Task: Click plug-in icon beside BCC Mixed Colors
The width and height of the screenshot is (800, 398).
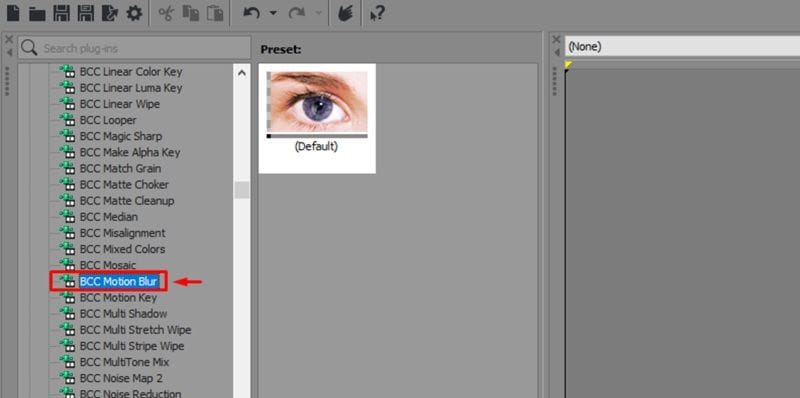Action: [x=67, y=250]
